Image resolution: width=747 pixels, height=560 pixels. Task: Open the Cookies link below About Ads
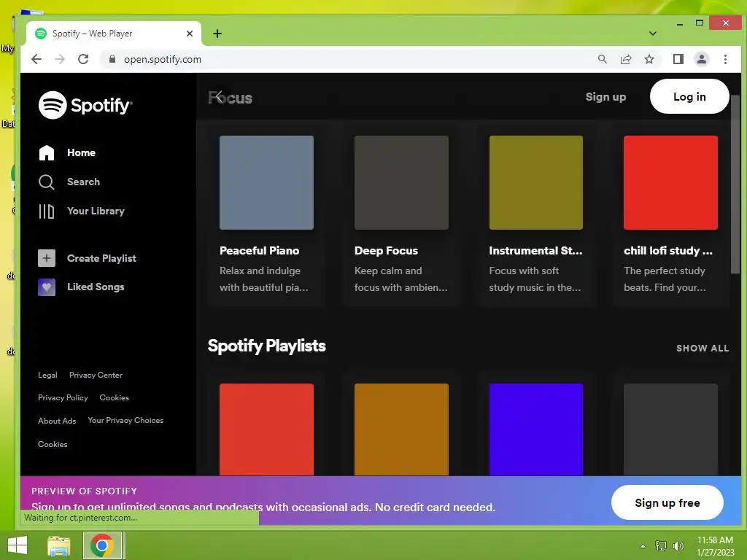pyautogui.click(x=53, y=444)
